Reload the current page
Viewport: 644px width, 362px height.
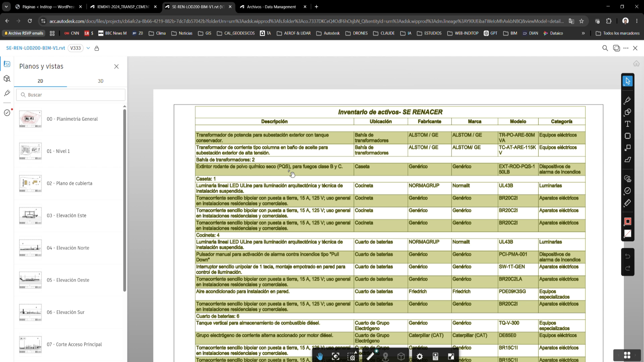30,21
